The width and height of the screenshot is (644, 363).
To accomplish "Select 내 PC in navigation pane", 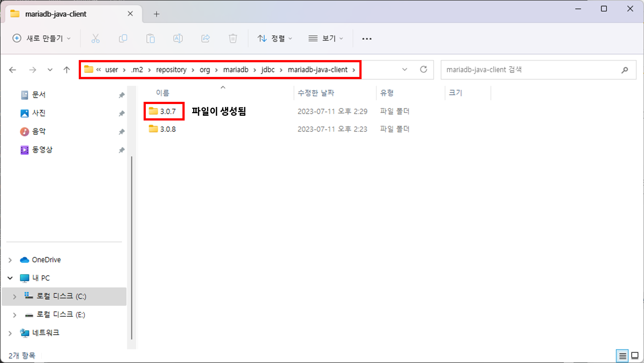I will coord(41,278).
